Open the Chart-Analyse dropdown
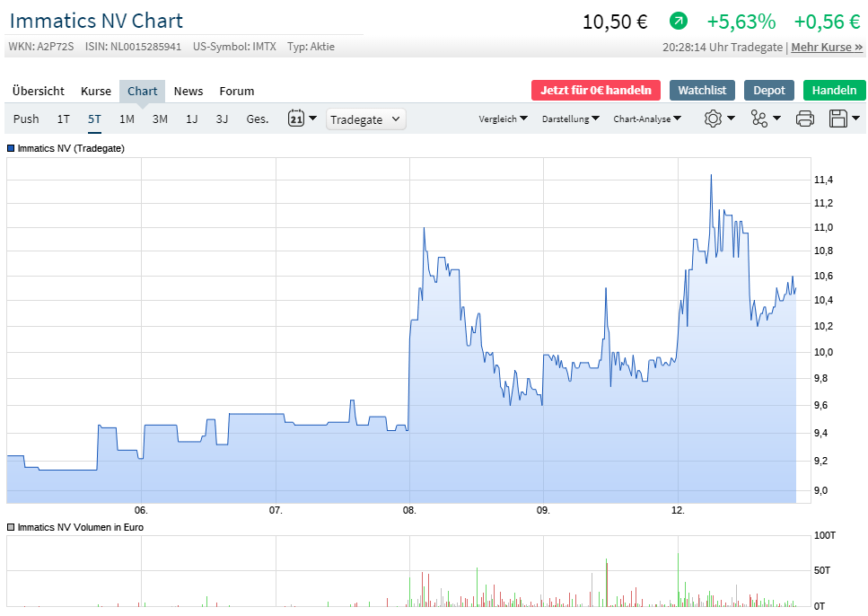Image resolution: width=868 pixels, height=616 pixels. (647, 119)
